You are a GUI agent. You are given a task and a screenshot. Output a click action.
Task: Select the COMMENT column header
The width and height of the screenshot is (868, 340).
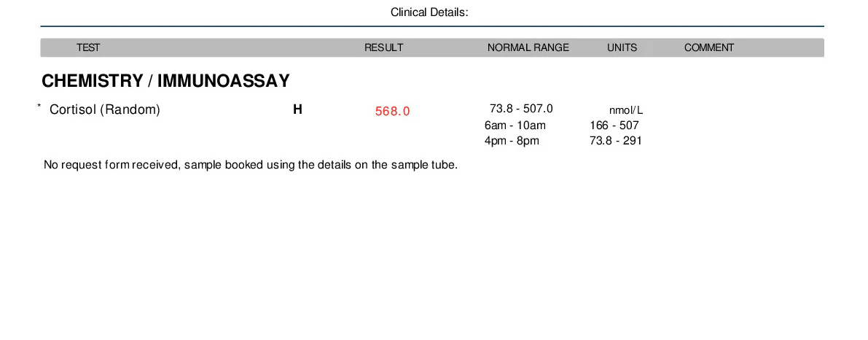coord(708,47)
